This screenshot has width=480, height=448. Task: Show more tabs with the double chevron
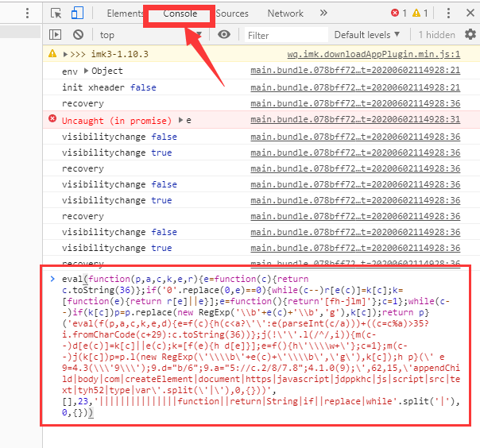(323, 14)
